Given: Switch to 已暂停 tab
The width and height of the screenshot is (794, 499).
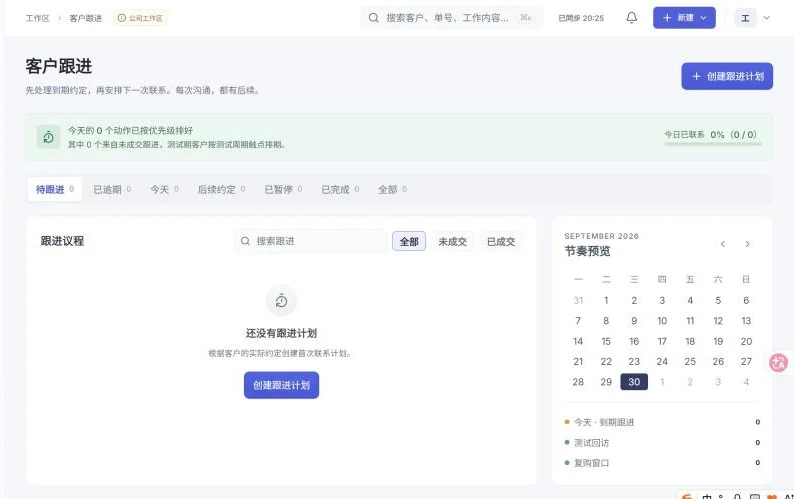Looking at the screenshot, I should [x=283, y=189].
